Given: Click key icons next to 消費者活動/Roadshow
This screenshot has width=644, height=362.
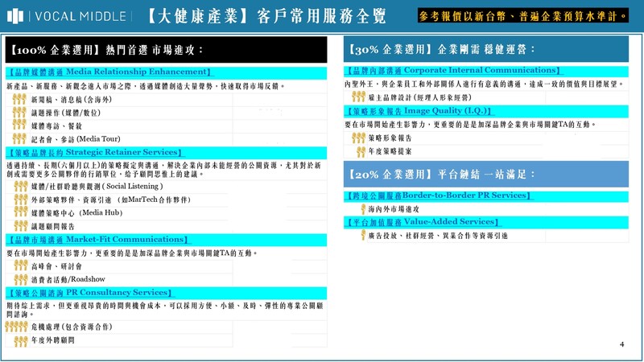Looking at the screenshot, I should (20, 279).
